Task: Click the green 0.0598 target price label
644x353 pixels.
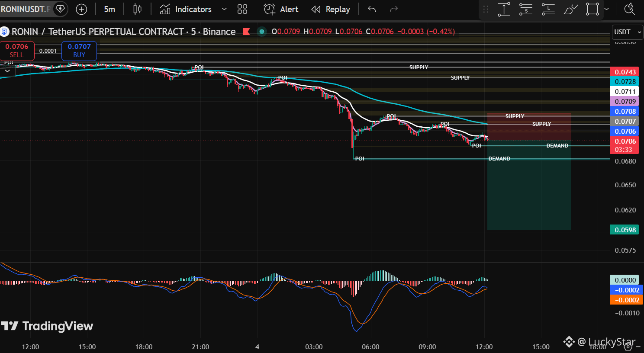Action: (625, 230)
